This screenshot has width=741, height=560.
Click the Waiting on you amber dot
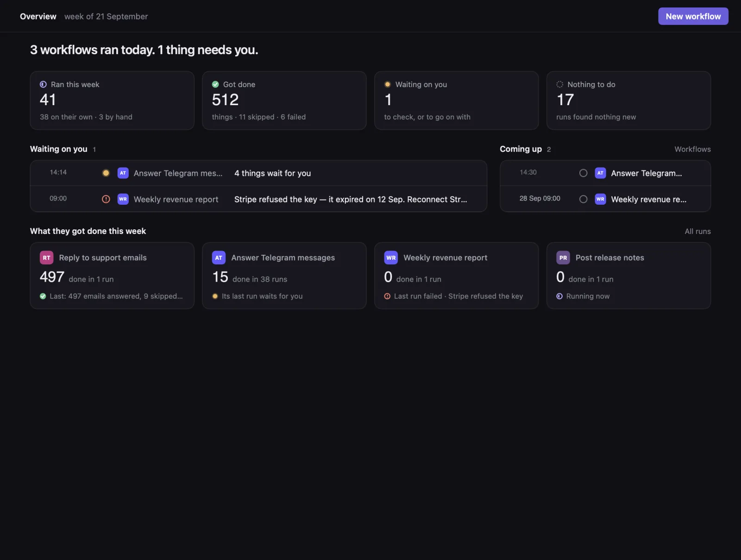tap(387, 84)
